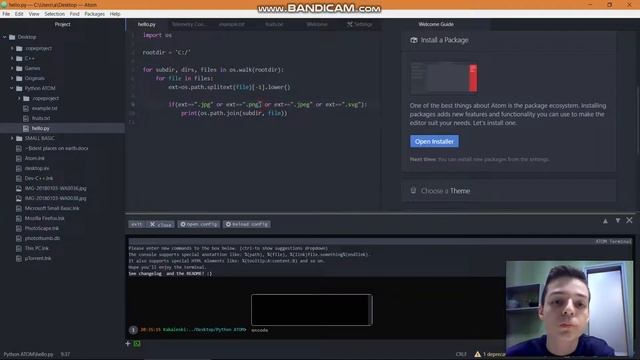This screenshot has width=640, height=360.
Task: Click the hello.py file icon
Action: pyautogui.click(x=26, y=128)
